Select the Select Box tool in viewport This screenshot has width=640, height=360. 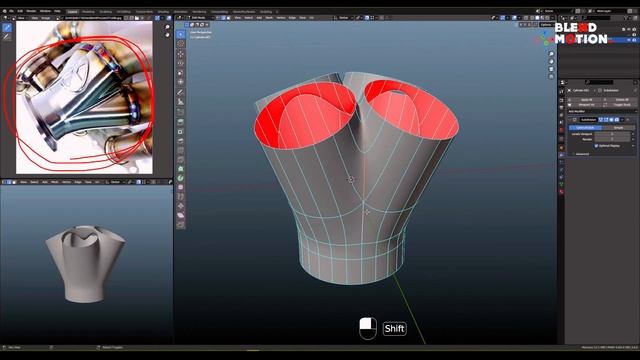(x=181, y=34)
